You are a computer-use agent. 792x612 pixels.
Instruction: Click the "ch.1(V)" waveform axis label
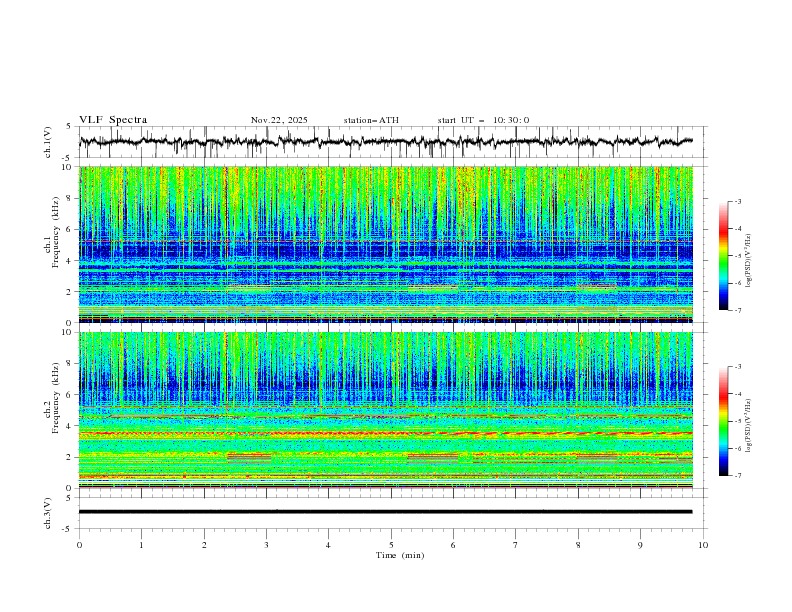coord(48,142)
